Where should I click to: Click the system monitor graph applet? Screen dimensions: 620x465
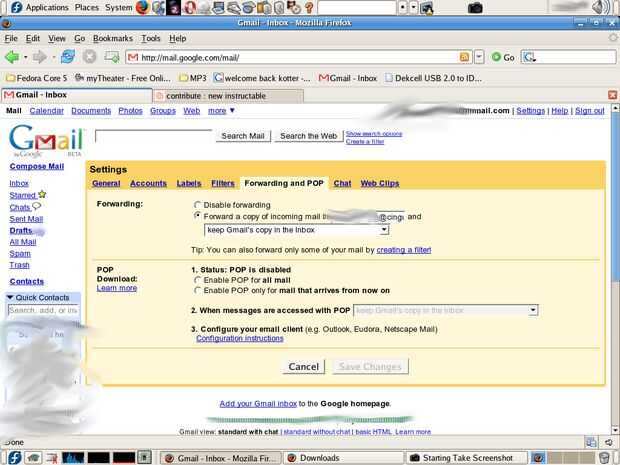click(x=73, y=458)
